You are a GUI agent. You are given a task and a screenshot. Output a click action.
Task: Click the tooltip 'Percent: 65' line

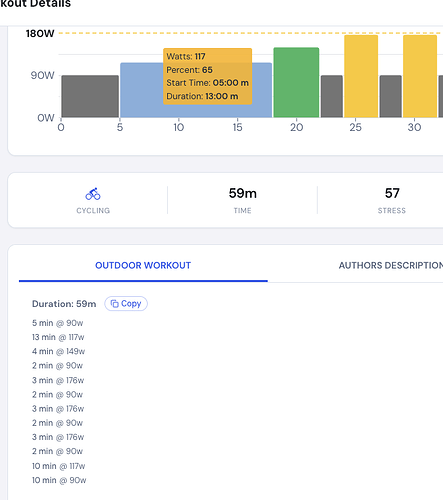click(189, 70)
